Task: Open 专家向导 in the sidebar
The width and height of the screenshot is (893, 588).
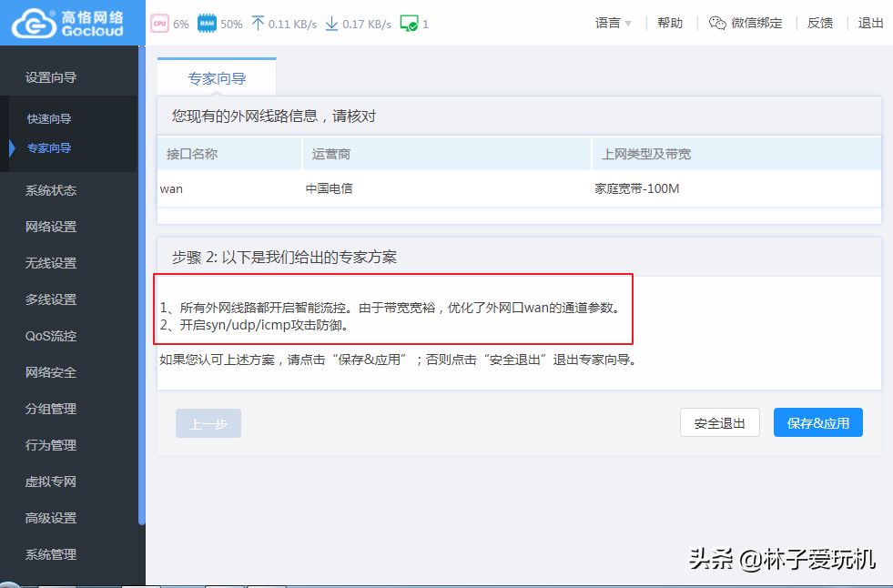Action: [49, 148]
